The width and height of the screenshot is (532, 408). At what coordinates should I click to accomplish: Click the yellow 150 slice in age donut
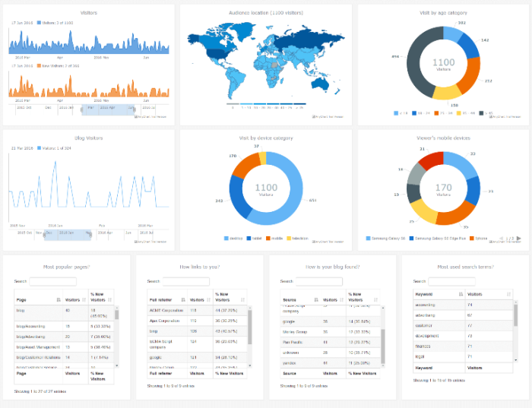pyautogui.click(x=448, y=93)
